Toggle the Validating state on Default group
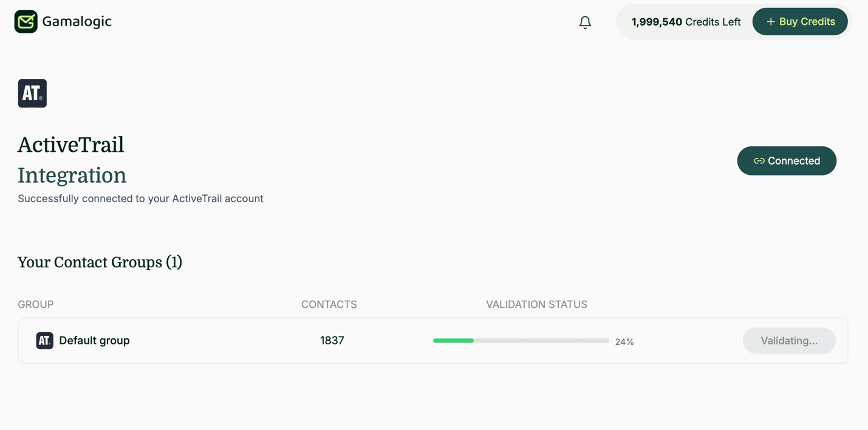Image resolution: width=868 pixels, height=430 pixels. pos(789,341)
